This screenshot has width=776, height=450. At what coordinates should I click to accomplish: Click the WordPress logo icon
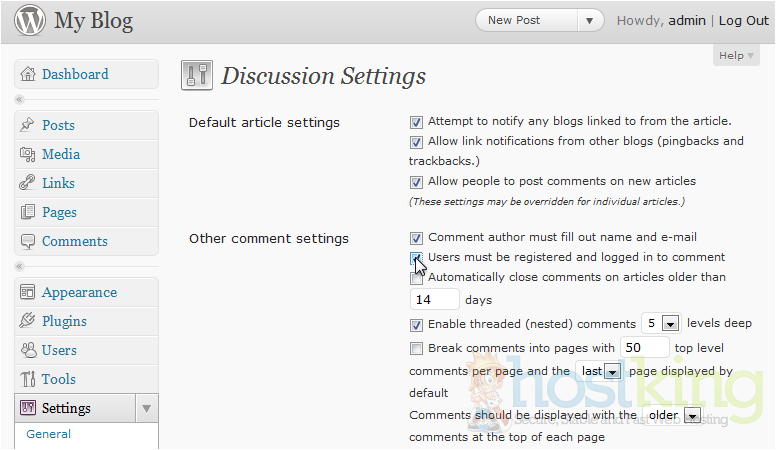tap(30, 21)
